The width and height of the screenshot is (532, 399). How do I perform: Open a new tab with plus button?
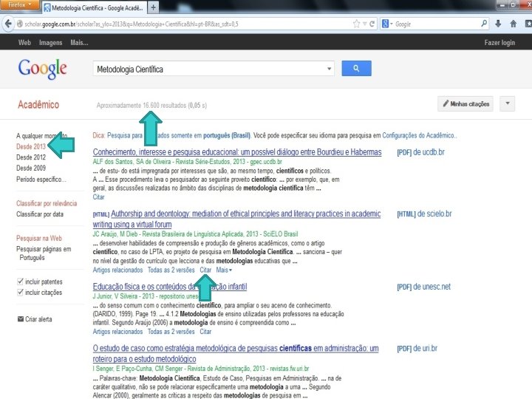[154, 7]
